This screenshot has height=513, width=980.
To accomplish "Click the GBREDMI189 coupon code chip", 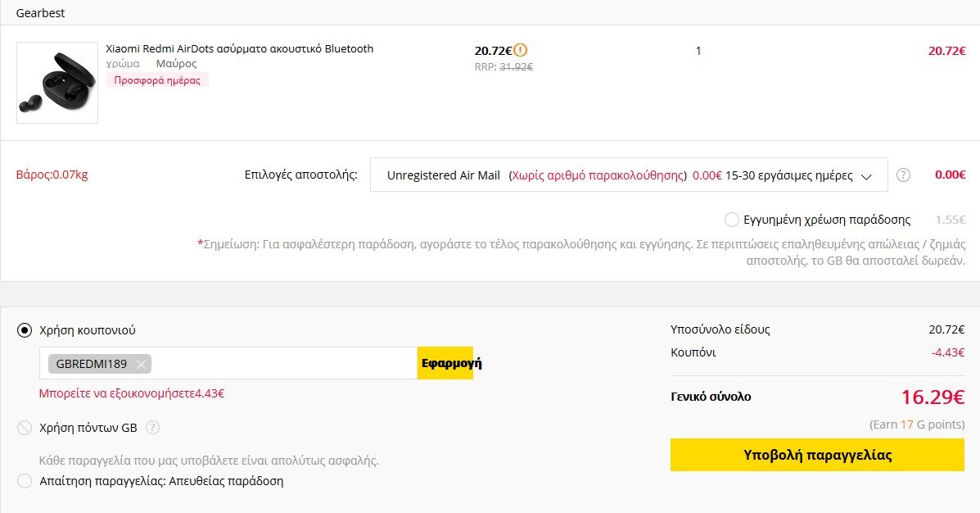I will pyautogui.click(x=91, y=364).
